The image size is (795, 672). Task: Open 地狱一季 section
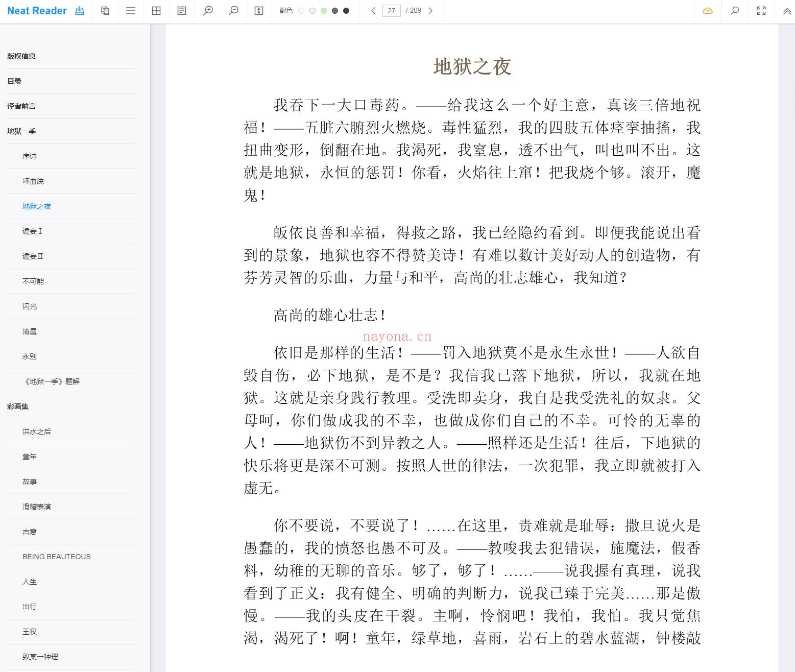pos(21,131)
